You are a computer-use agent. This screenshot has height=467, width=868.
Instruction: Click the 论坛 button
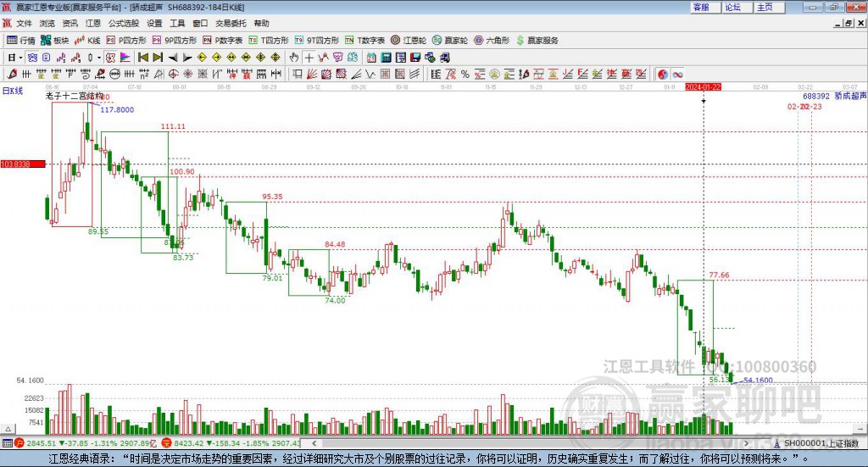[x=737, y=7]
